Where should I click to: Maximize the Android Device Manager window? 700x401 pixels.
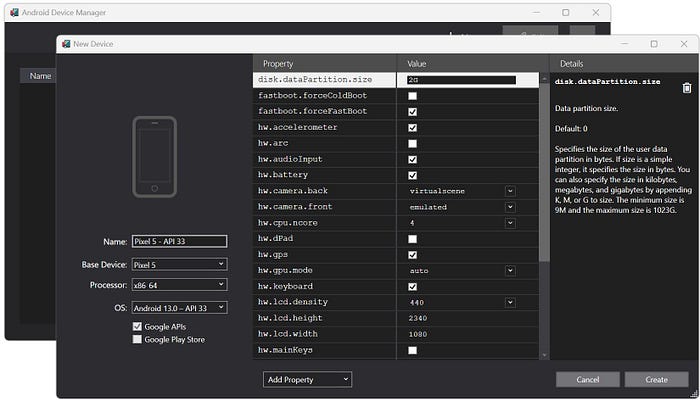pos(566,13)
